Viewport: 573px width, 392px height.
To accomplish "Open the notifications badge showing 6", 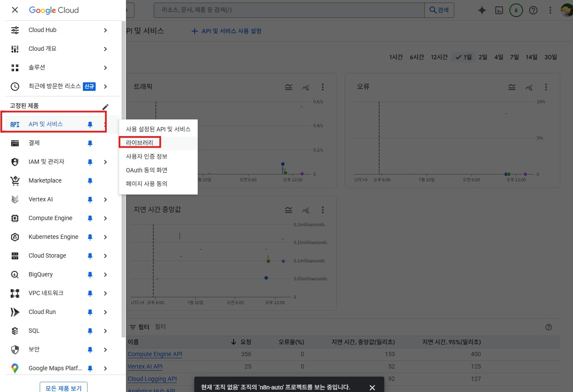I will (516, 10).
